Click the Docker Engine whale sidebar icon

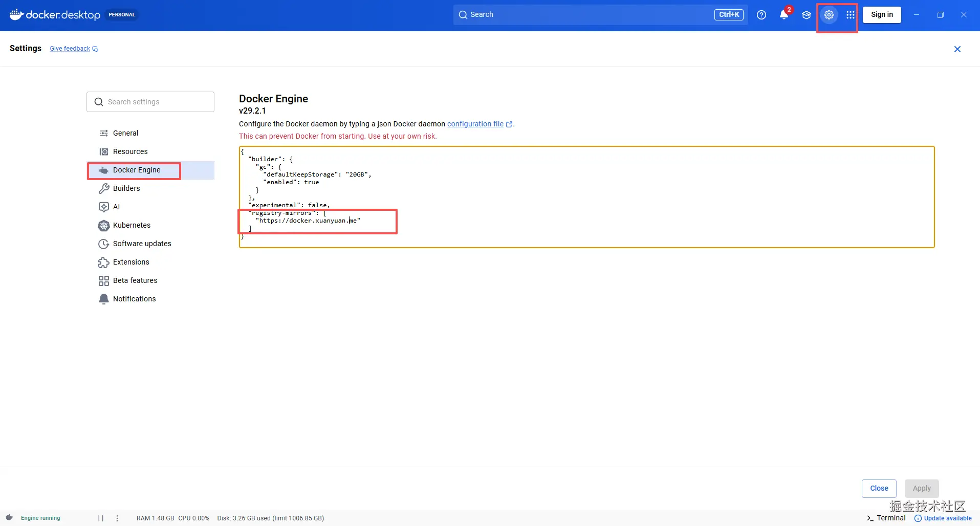(104, 170)
